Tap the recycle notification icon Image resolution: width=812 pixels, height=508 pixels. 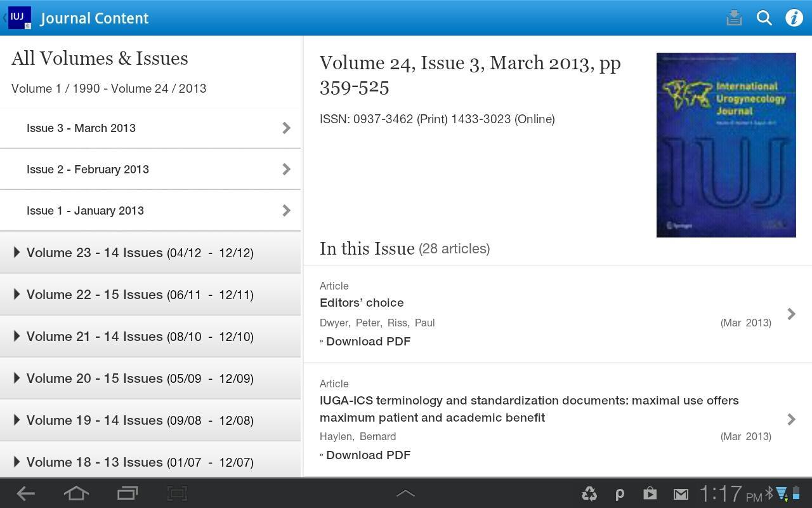pos(589,493)
